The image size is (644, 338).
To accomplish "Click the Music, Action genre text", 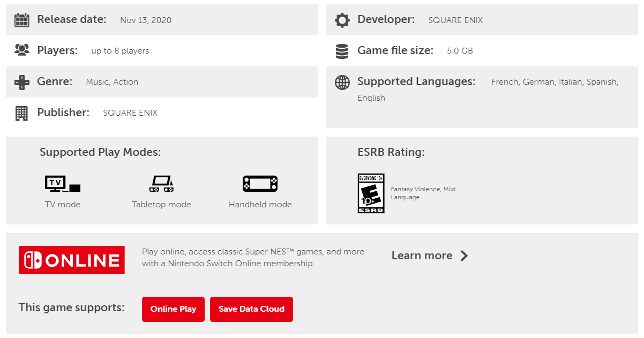I will click(112, 82).
